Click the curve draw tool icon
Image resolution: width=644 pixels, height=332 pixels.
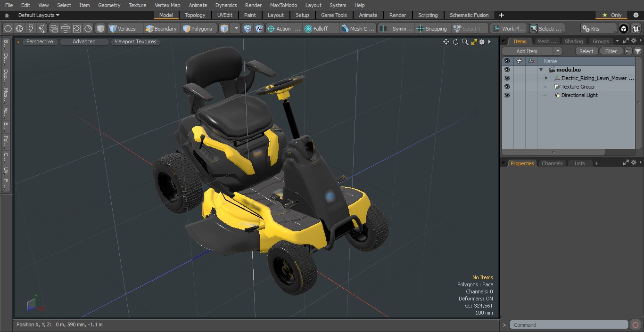(x=42, y=29)
